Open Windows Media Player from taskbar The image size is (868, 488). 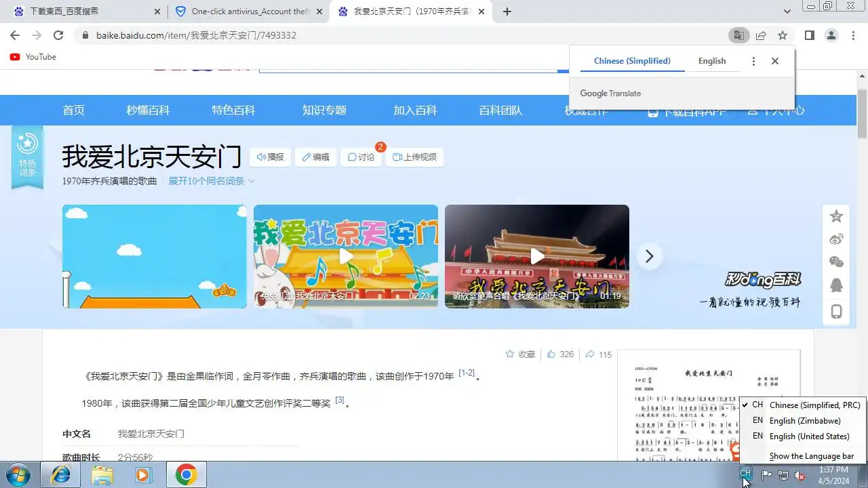point(144,475)
